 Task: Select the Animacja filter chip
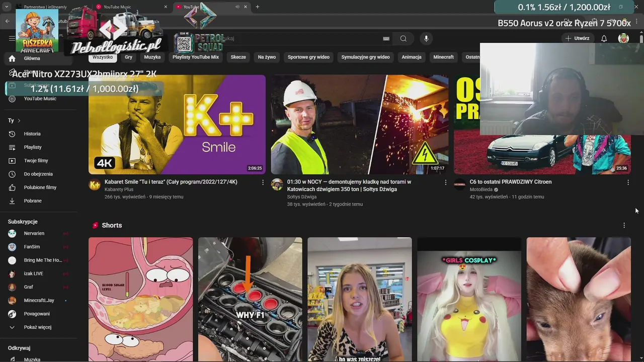(x=412, y=57)
